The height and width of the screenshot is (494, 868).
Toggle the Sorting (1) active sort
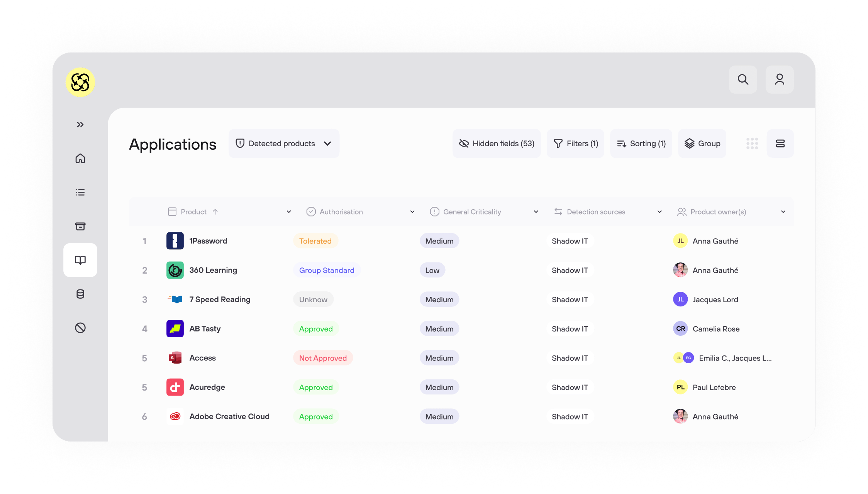click(641, 143)
